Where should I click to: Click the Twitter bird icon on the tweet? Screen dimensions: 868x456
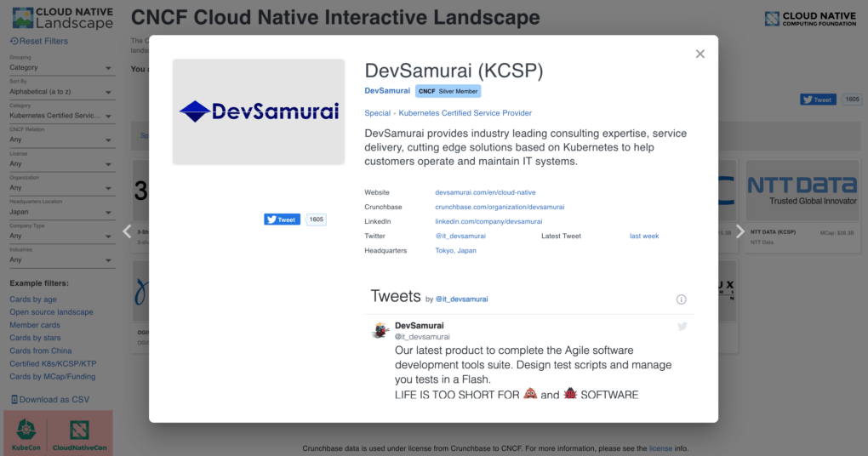tap(682, 327)
